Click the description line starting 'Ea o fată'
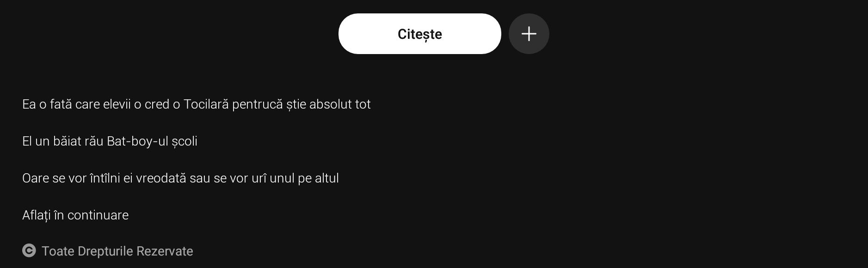Viewport: 868px width, 268px height. coord(197,104)
